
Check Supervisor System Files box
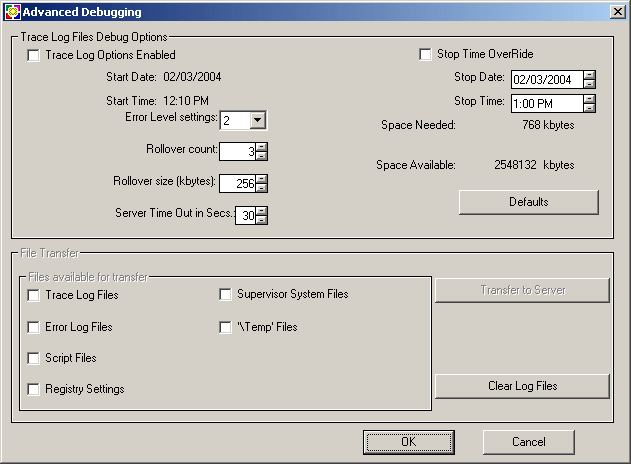pyautogui.click(x=225, y=295)
